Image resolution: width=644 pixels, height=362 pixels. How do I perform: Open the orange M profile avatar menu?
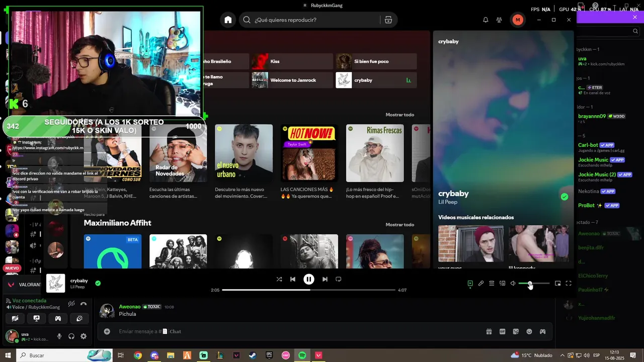point(518,20)
